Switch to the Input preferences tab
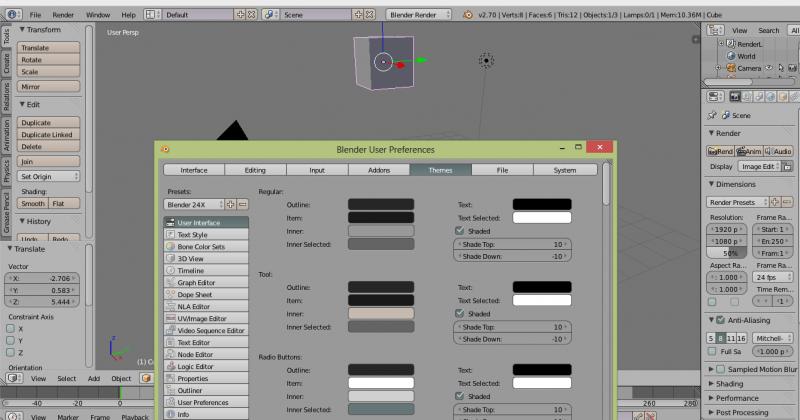The width and height of the screenshot is (800, 420). [x=317, y=170]
